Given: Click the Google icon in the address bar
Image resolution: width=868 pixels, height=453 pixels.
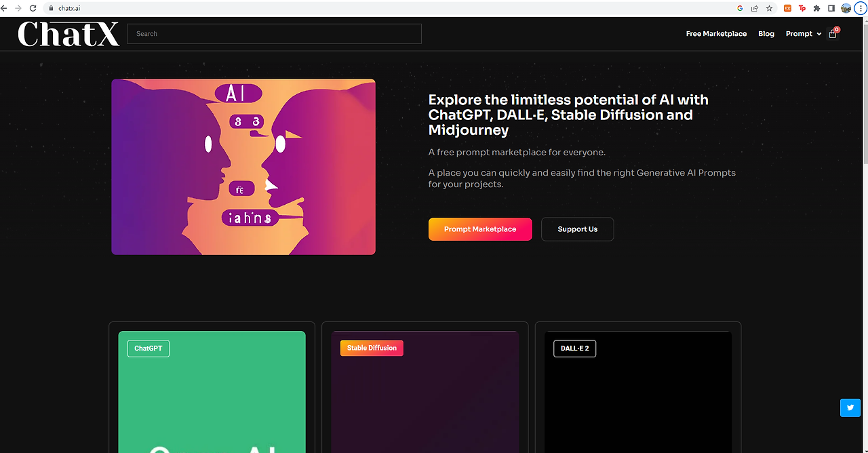Looking at the screenshot, I should click(x=740, y=8).
